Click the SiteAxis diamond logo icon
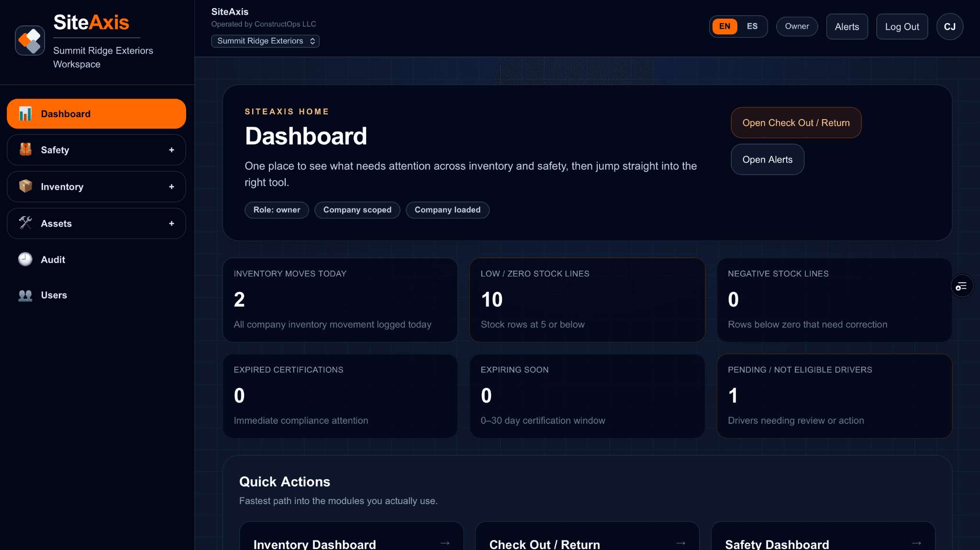This screenshot has width=980, height=550. pyautogui.click(x=30, y=41)
